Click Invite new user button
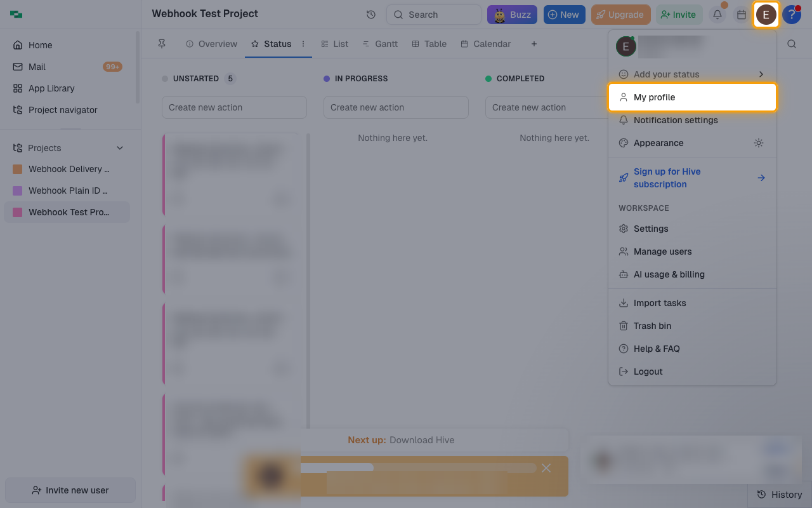The height and width of the screenshot is (508, 812). pyautogui.click(x=70, y=490)
